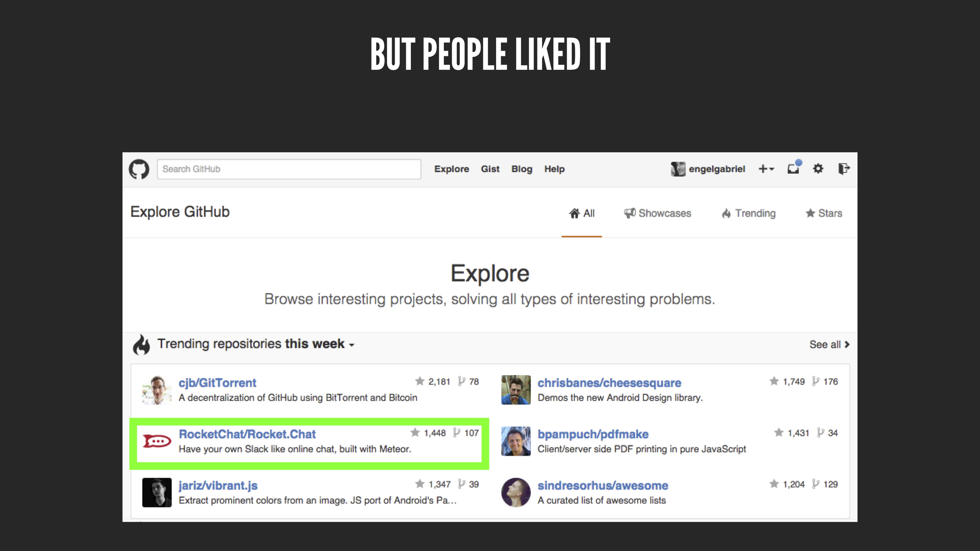Click the RocketChat rocket logo icon
The image size is (980, 551).
click(157, 441)
